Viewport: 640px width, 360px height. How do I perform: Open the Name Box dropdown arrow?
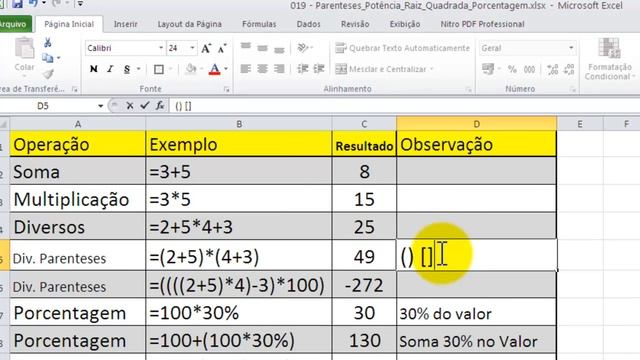[x=100, y=106]
